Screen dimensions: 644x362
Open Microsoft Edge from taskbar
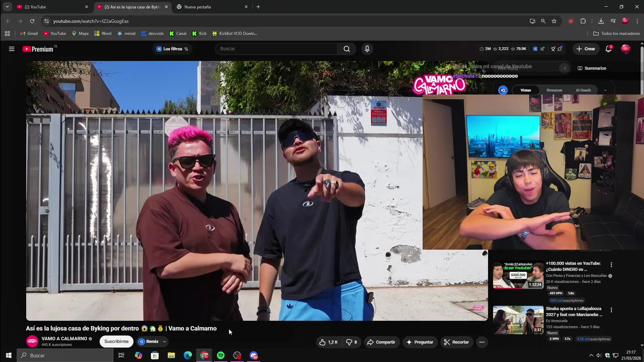[x=188, y=355]
